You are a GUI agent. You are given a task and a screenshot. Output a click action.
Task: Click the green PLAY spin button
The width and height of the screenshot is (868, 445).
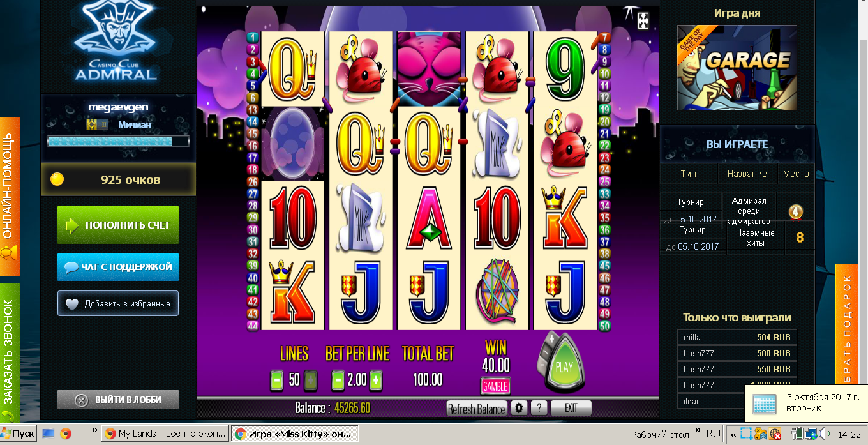click(x=564, y=366)
